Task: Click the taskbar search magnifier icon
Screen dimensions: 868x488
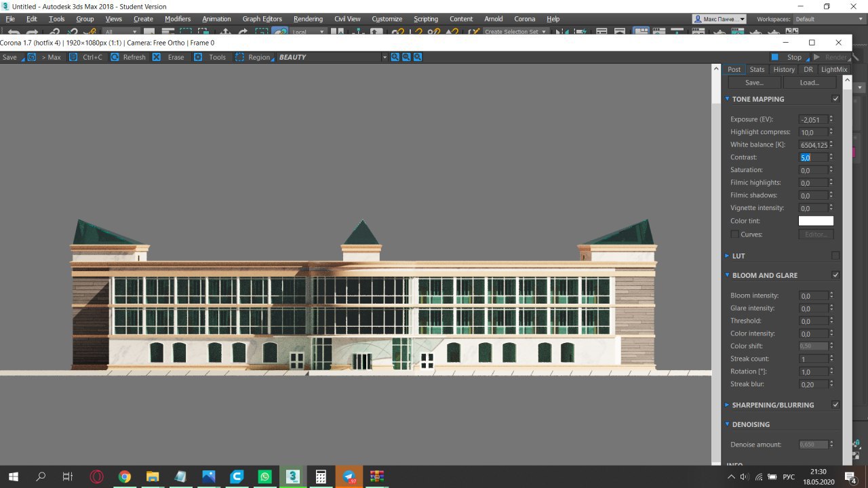Action: pos(41,476)
